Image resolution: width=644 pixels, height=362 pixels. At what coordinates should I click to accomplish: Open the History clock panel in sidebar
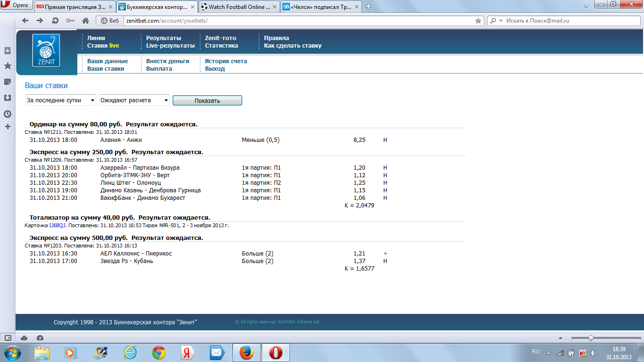(8, 114)
